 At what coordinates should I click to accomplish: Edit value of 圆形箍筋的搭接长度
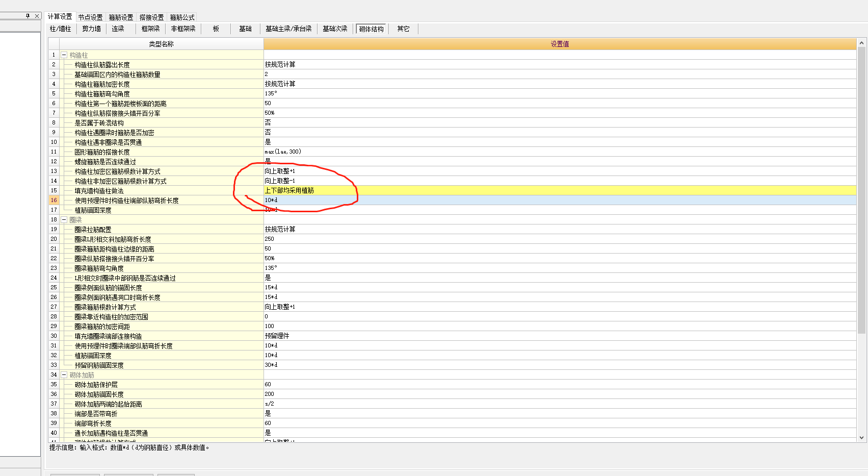pos(560,152)
